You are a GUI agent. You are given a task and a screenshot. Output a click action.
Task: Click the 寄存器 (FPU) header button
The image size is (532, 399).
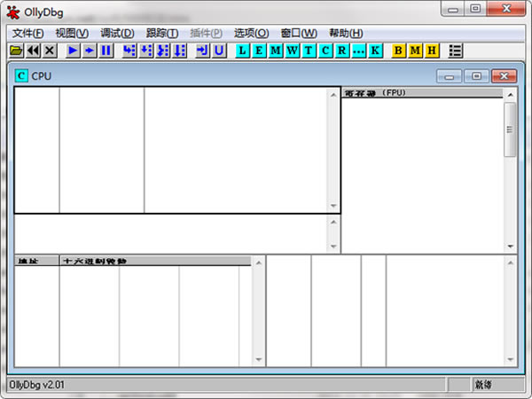tap(422, 93)
